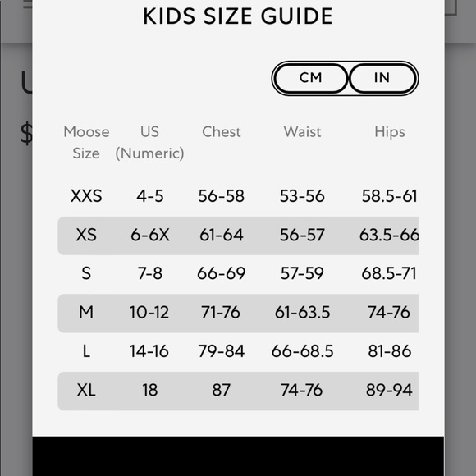Viewport: 476px width, 476px height.
Task: Click the Hips column header
Action: click(x=390, y=132)
